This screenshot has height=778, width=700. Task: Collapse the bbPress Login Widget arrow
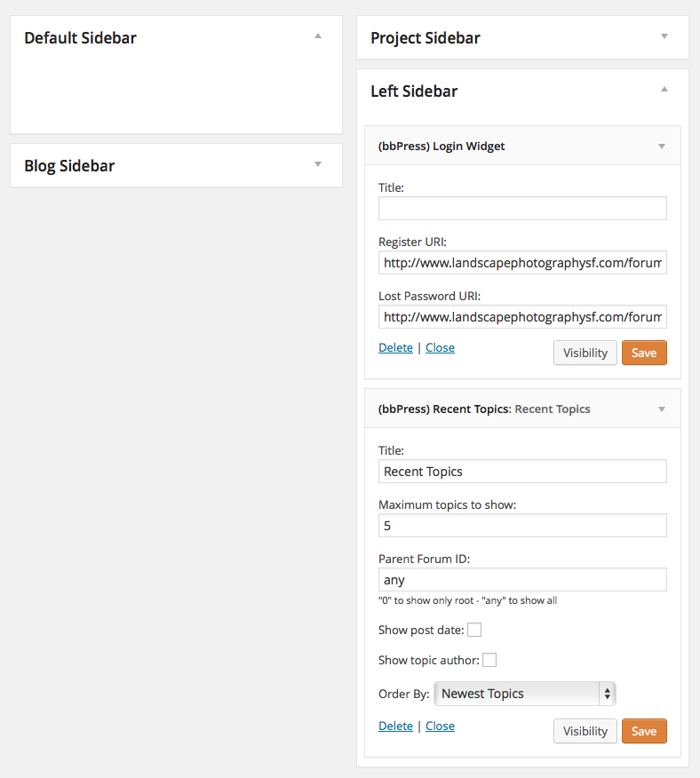[x=661, y=147]
